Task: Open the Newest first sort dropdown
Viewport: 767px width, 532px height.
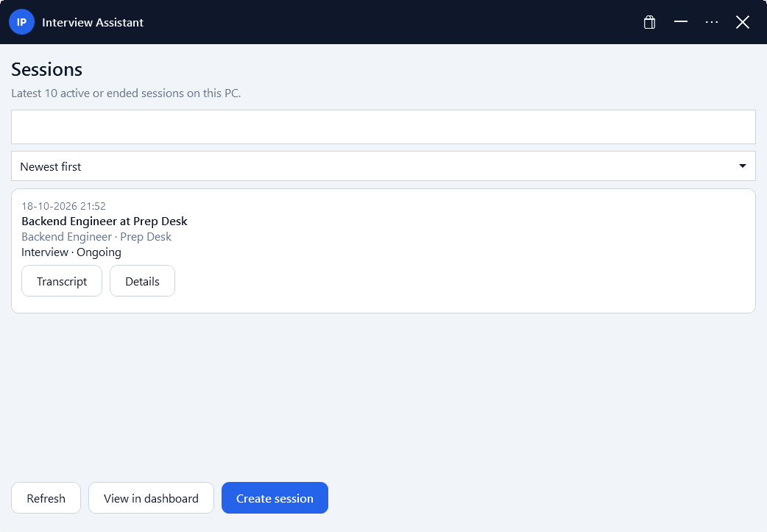Action: click(x=383, y=166)
